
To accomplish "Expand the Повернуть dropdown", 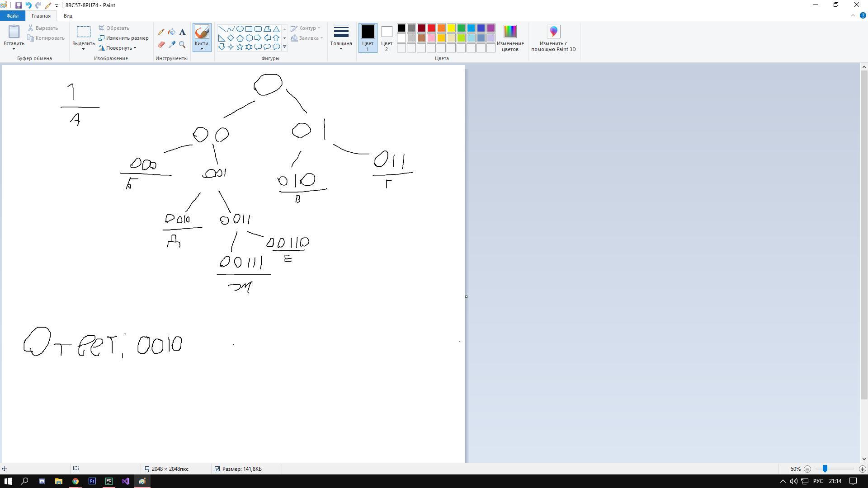I will [120, 48].
